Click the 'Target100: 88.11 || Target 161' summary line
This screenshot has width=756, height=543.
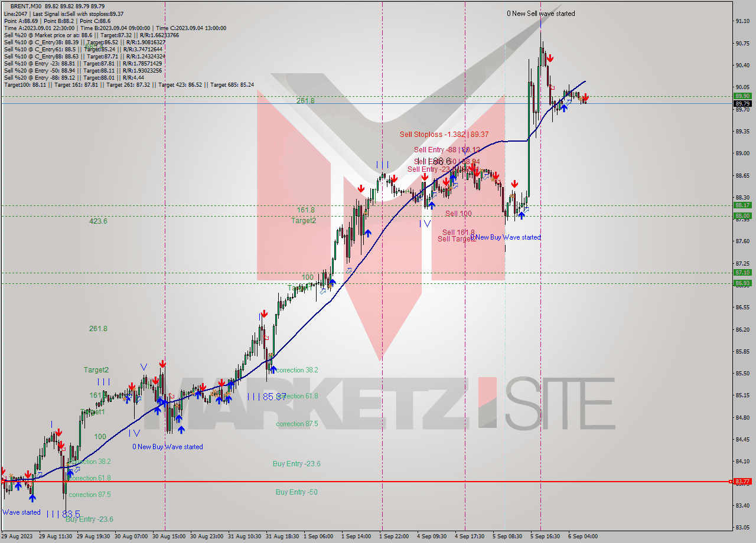click(x=129, y=85)
